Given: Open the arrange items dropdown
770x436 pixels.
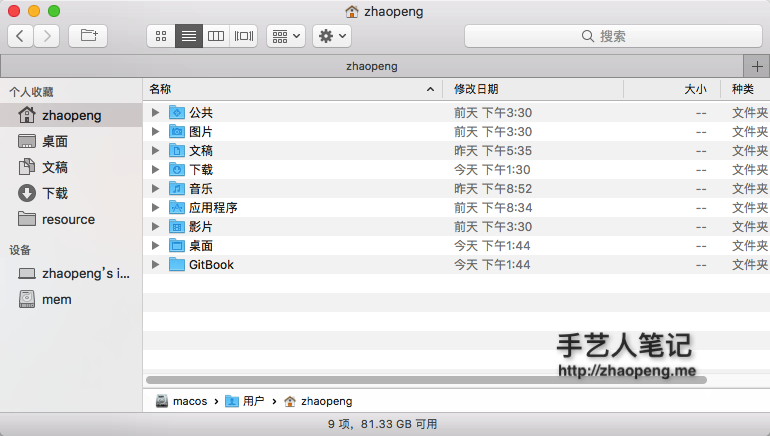Looking at the screenshot, I should point(285,36).
